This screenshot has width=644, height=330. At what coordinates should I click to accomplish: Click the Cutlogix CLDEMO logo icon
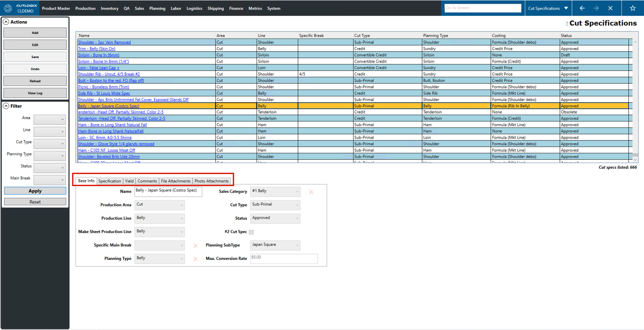click(8, 8)
